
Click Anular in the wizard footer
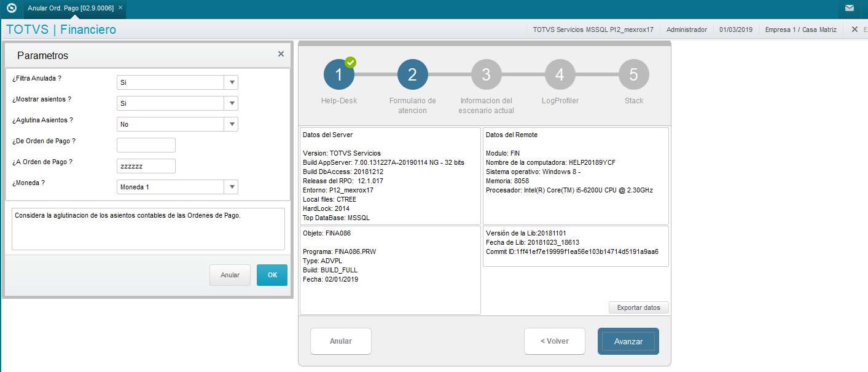[x=341, y=341]
